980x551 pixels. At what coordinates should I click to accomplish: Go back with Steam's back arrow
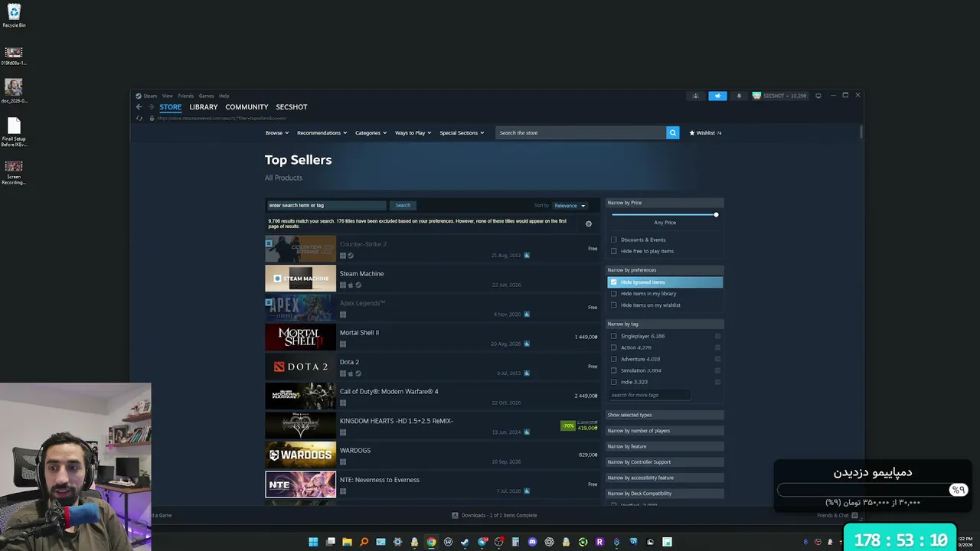139,107
